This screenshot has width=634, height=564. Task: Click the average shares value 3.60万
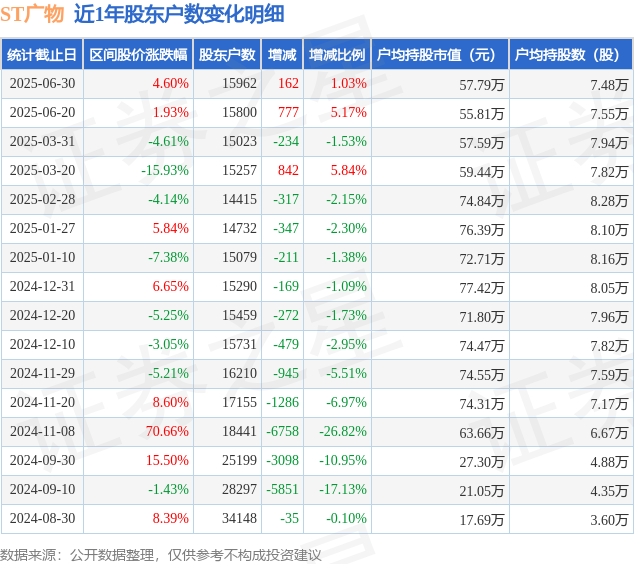coord(609,520)
